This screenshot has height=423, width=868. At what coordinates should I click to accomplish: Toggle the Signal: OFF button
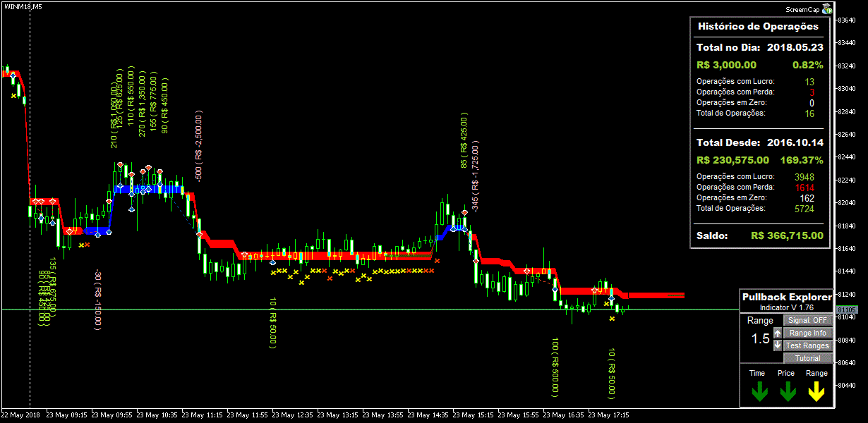click(x=807, y=320)
